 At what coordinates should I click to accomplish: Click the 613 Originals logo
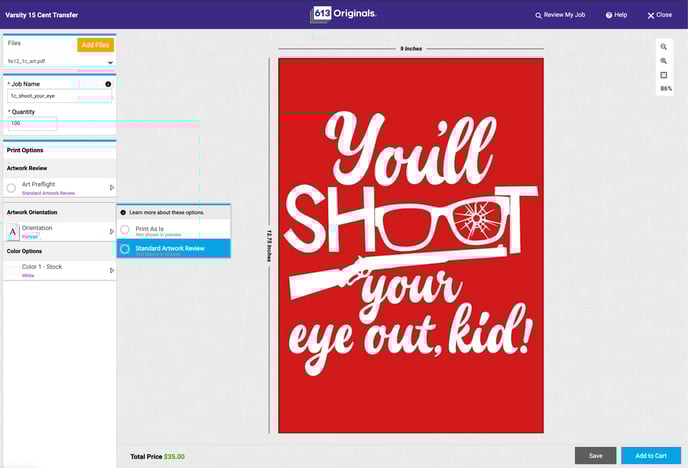pos(343,14)
